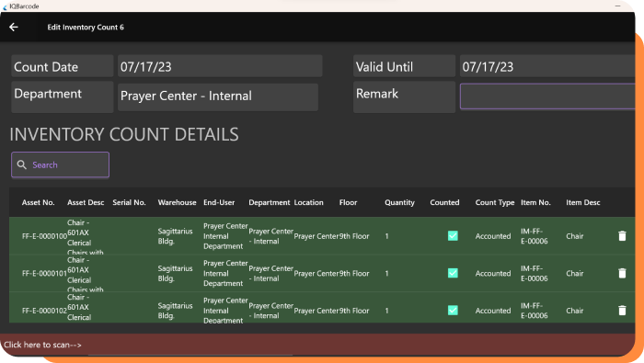Select asset number FF-E-0000100 cell
Screen dimensions: 644x363
pos(44,236)
